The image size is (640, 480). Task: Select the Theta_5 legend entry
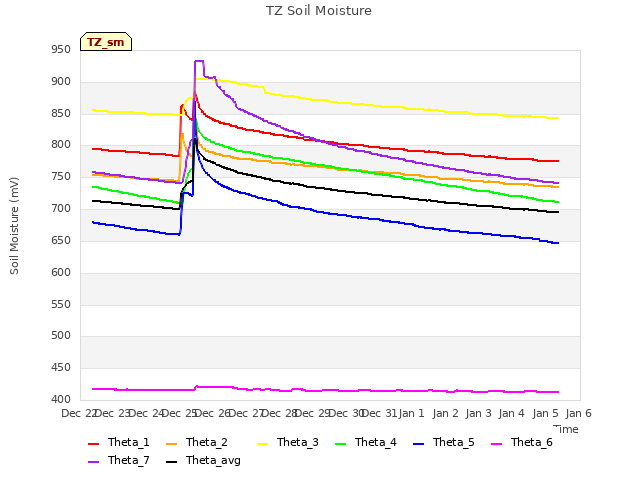pos(444,442)
